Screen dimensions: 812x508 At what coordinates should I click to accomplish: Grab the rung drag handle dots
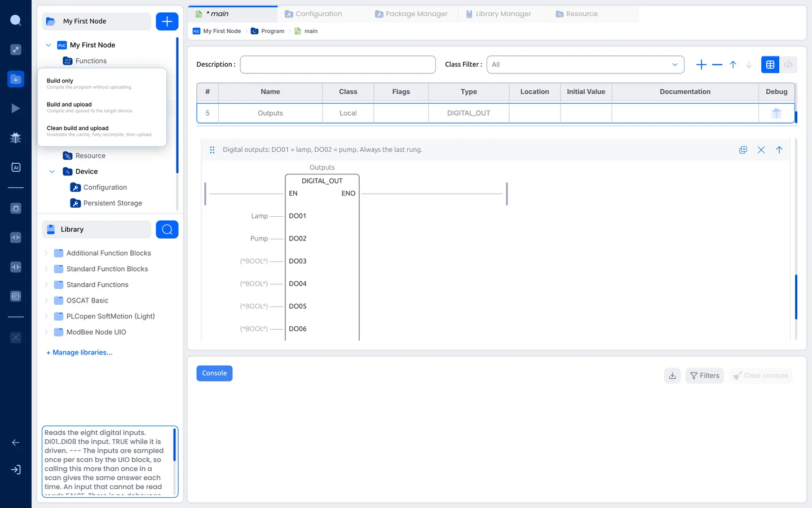[212, 150]
